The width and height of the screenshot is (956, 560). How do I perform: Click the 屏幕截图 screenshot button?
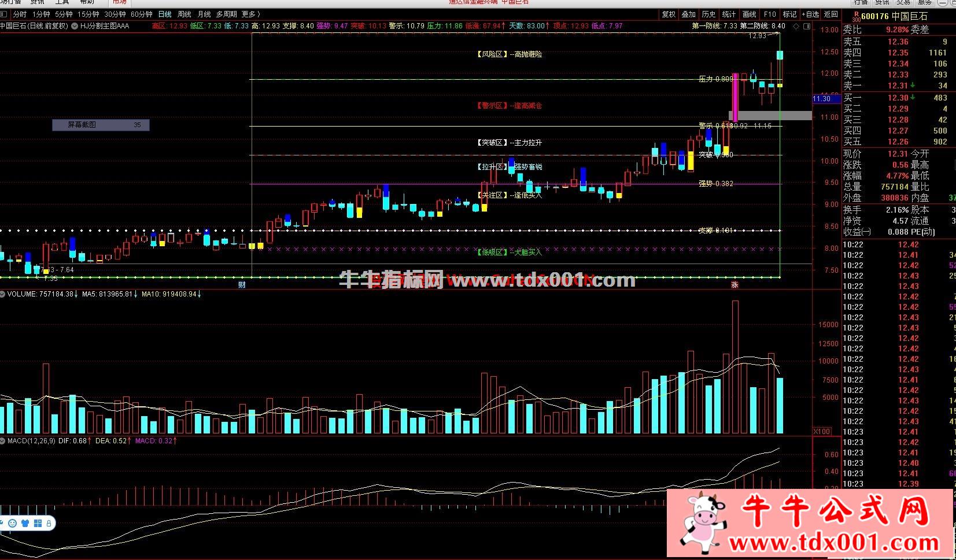click(101, 125)
